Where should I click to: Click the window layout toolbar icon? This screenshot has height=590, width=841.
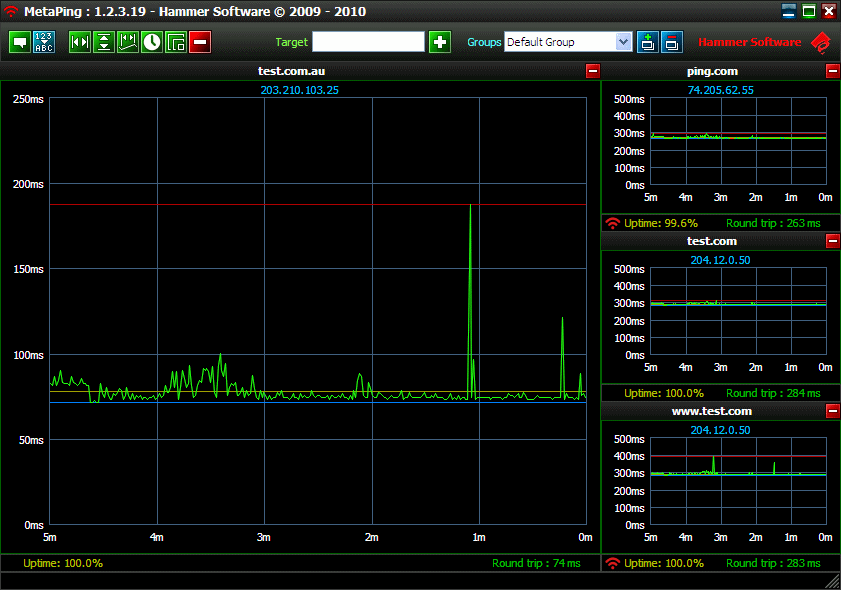[x=176, y=42]
